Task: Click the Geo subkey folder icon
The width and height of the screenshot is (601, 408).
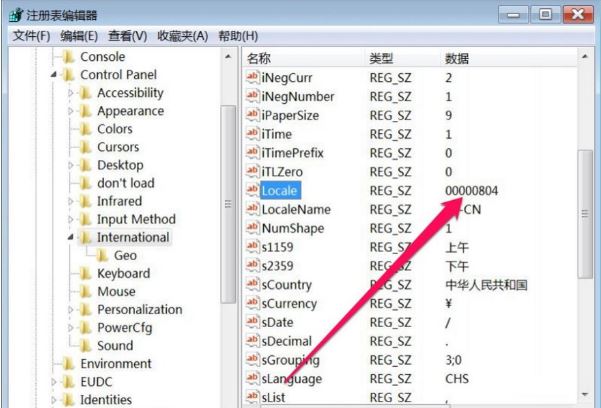Action: pyautogui.click(x=102, y=255)
